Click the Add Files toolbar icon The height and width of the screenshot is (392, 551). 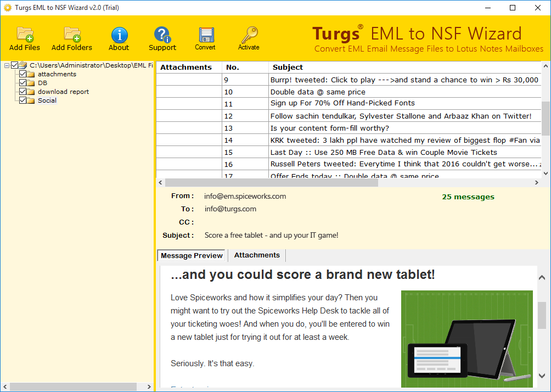[x=25, y=35]
